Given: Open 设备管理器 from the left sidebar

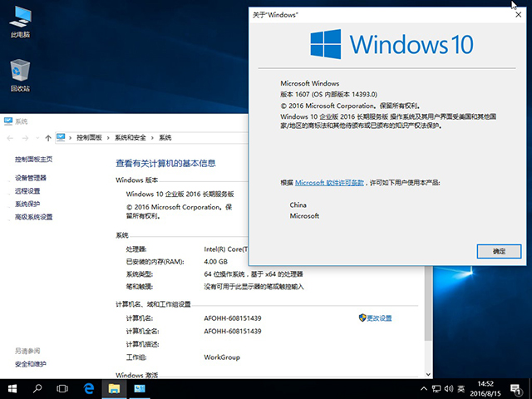Looking at the screenshot, I should (31, 178).
